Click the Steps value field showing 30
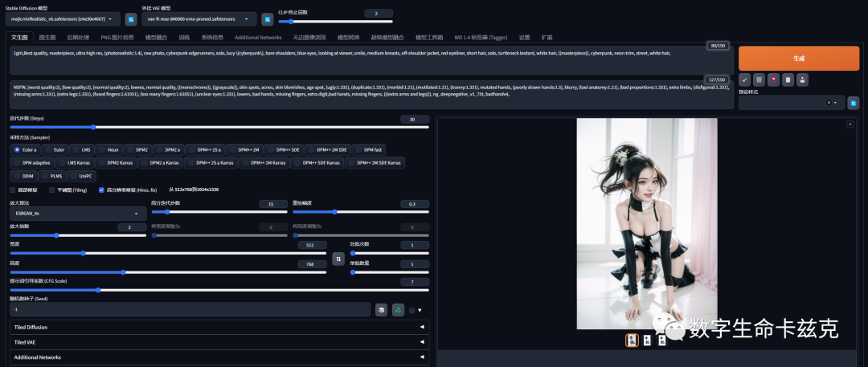 (x=415, y=119)
